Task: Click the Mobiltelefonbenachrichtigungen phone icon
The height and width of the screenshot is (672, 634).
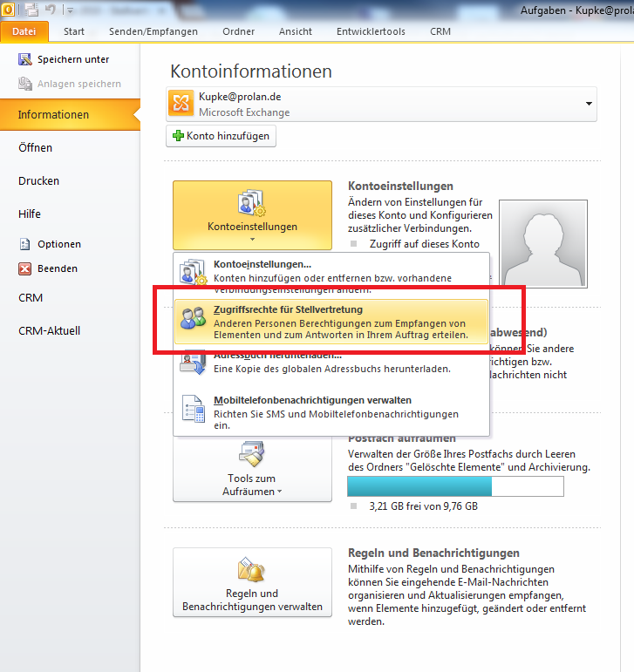Action: [193, 411]
